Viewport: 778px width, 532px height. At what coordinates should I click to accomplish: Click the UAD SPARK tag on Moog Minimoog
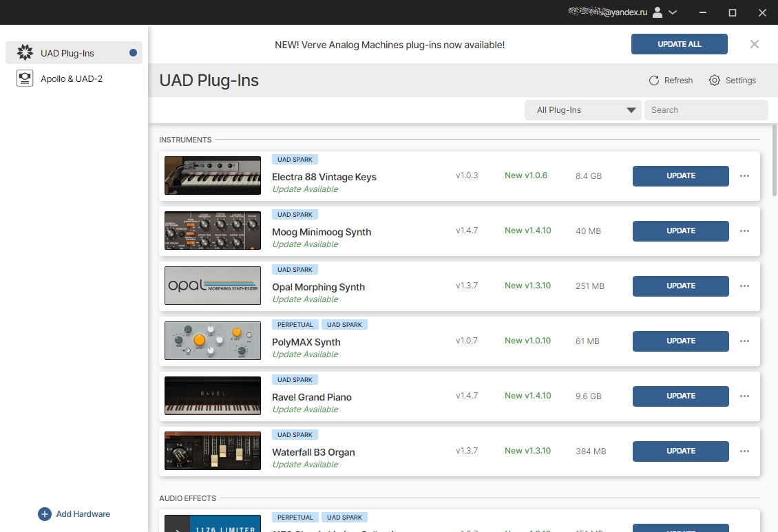pyautogui.click(x=295, y=215)
